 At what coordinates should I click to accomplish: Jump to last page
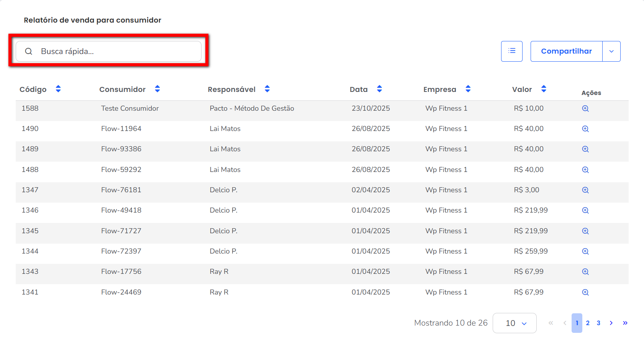[625, 323]
